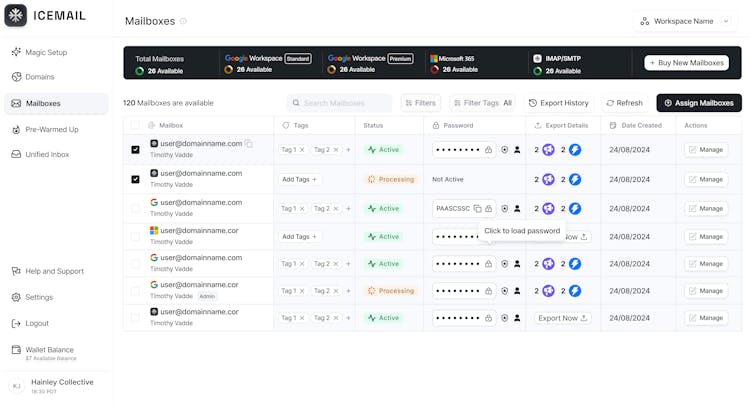Click the info icon next to Mailboxes title

tap(183, 21)
